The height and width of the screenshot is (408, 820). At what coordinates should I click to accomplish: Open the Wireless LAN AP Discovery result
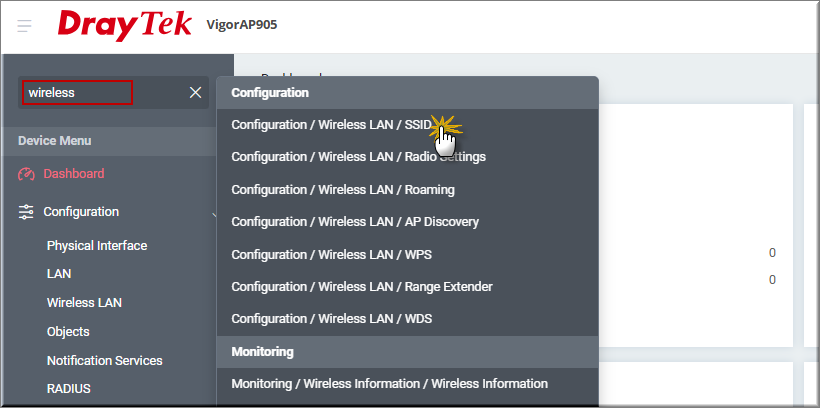pyautogui.click(x=354, y=222)
